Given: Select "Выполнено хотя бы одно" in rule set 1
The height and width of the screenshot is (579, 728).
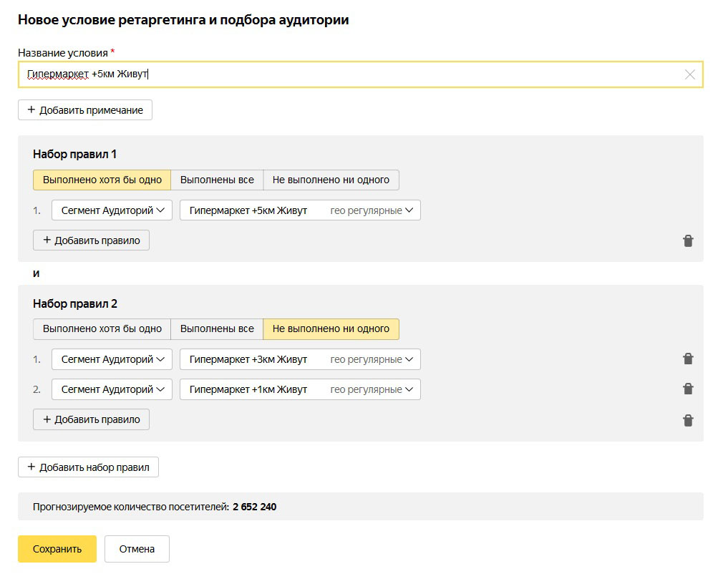Looking at the screenshot, I should (102, 180).
